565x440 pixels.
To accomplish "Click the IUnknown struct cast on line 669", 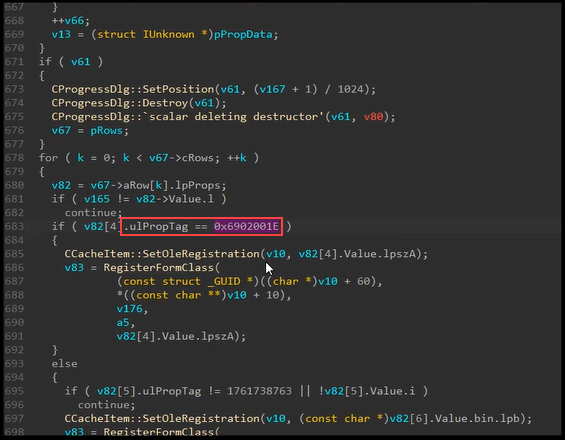I will tap(168, 35).
